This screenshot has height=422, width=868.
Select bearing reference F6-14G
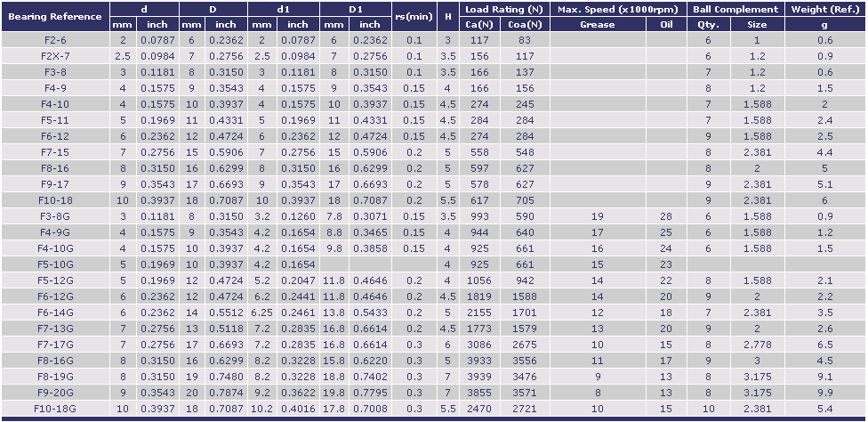tap(55, 312)
